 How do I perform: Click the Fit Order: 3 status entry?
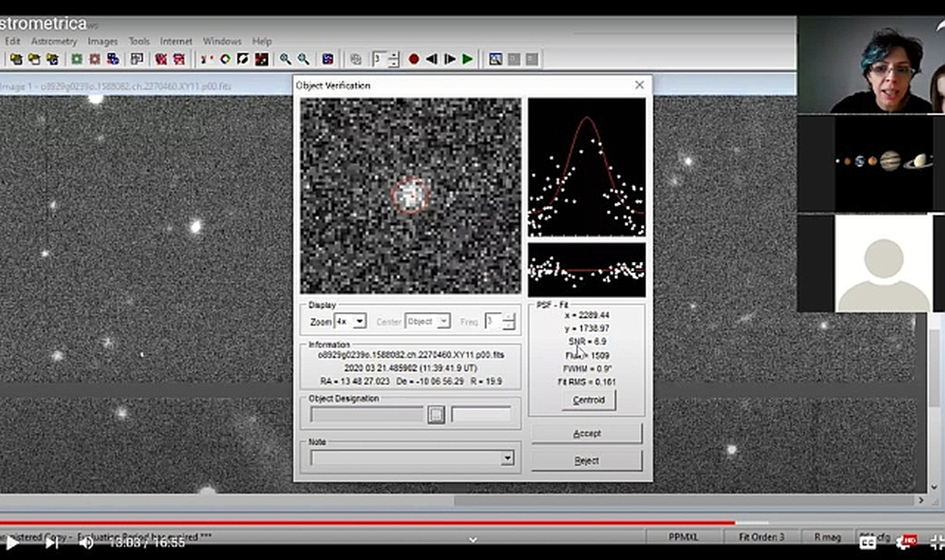point(762,537)
